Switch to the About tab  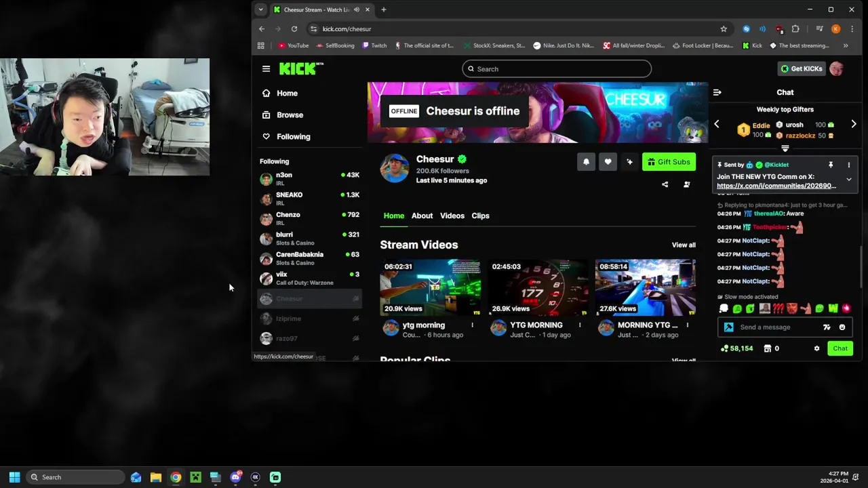coord(422,216)
